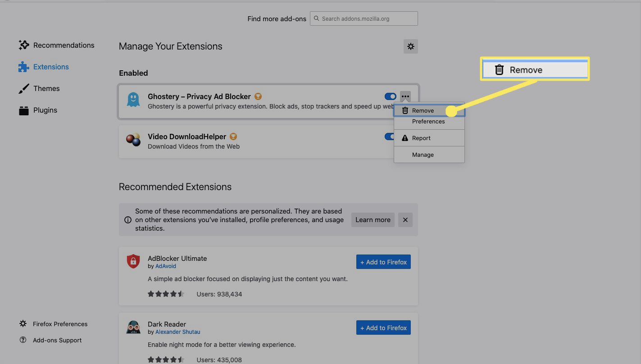Click Learn more about personalized recommendations
This screenshot has width=641, height=364.
click(x=373, y=220)
